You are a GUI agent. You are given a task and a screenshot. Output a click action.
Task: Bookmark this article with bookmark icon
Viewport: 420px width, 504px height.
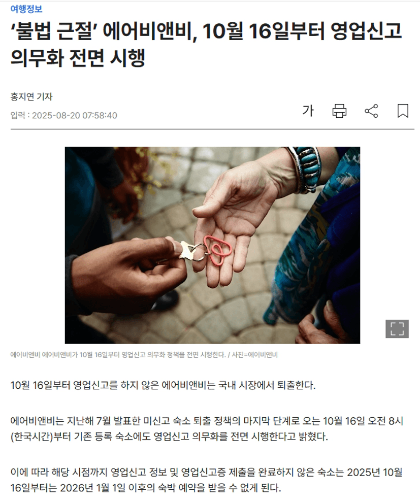coord(403,111)
